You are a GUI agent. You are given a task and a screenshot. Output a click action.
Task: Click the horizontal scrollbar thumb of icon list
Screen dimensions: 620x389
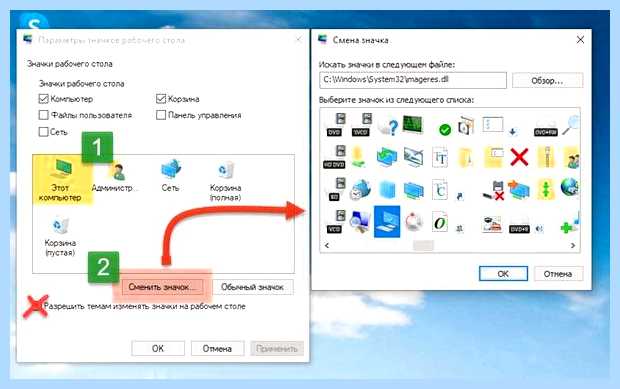(x=423, y=245)
